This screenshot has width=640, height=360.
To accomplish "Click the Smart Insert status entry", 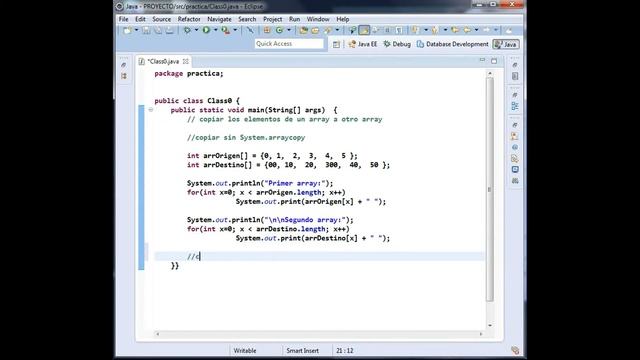I will coord(302,351).
